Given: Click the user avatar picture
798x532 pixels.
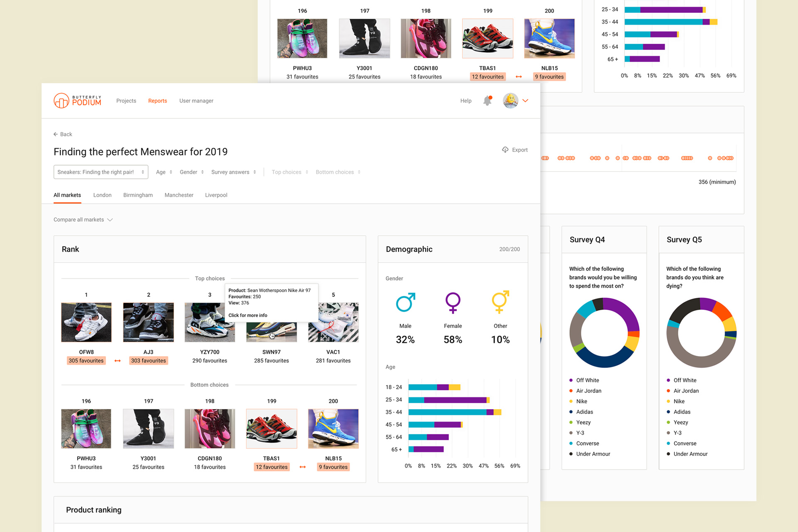Looking at the screenshot, I should pos(510,101).
